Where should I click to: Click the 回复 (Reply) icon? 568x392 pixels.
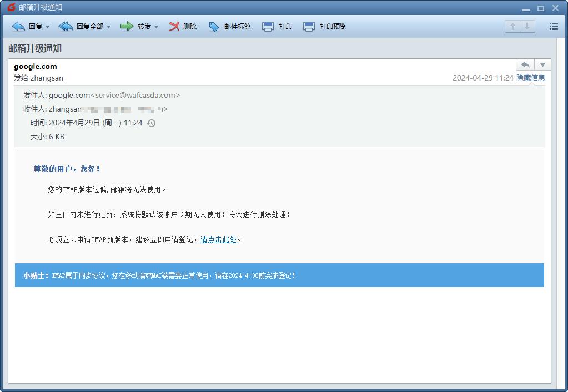click(x=19, y=26)
